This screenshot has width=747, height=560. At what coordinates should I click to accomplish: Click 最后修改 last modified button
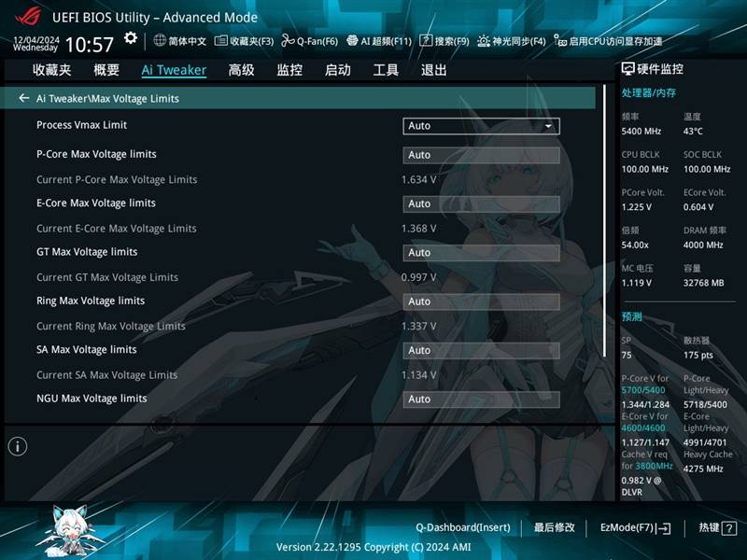coord(555,527)
